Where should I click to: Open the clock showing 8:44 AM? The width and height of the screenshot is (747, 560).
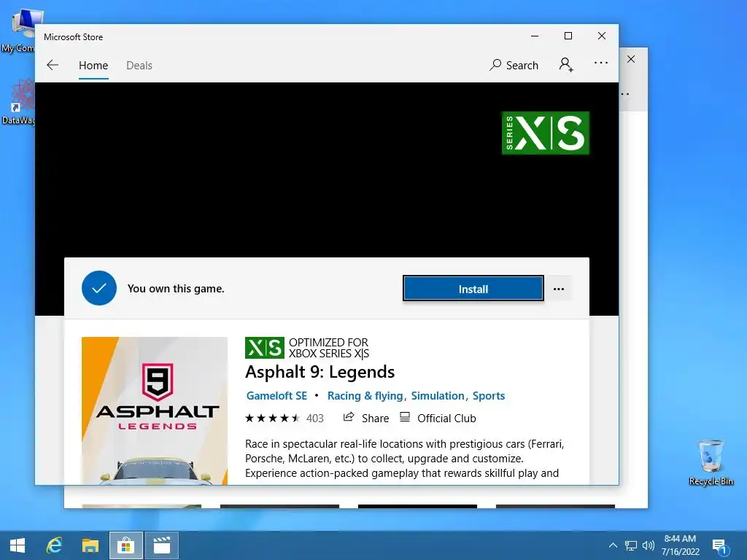point(680,545)
